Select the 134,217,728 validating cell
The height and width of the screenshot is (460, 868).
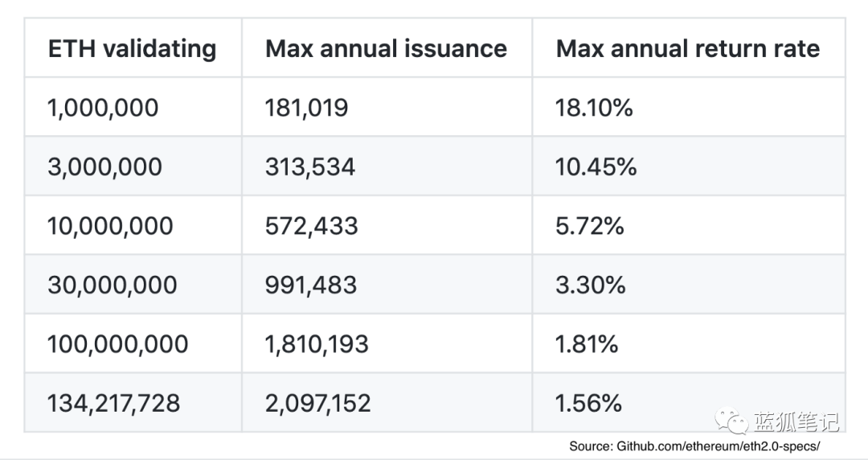[x=113, y=403]
